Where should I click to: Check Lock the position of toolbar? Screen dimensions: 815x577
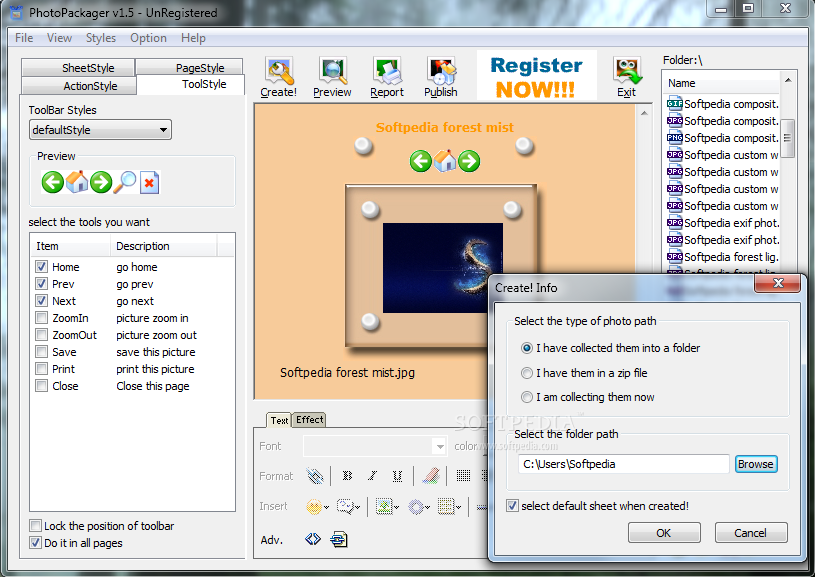(x=35, y=526)
